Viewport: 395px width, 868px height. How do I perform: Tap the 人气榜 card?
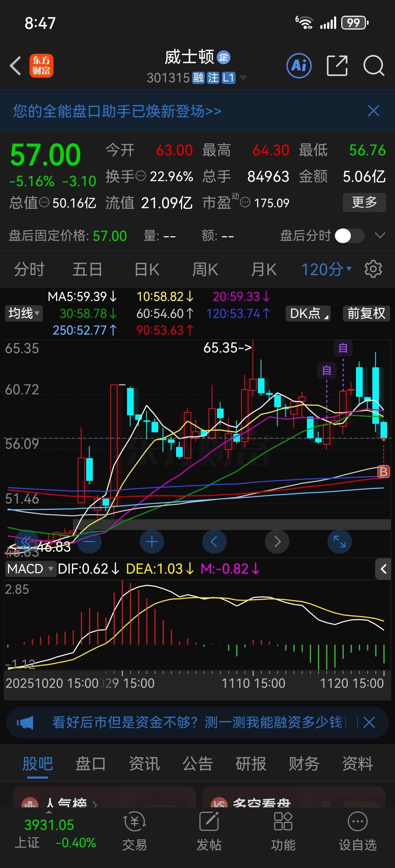(104, 797)
